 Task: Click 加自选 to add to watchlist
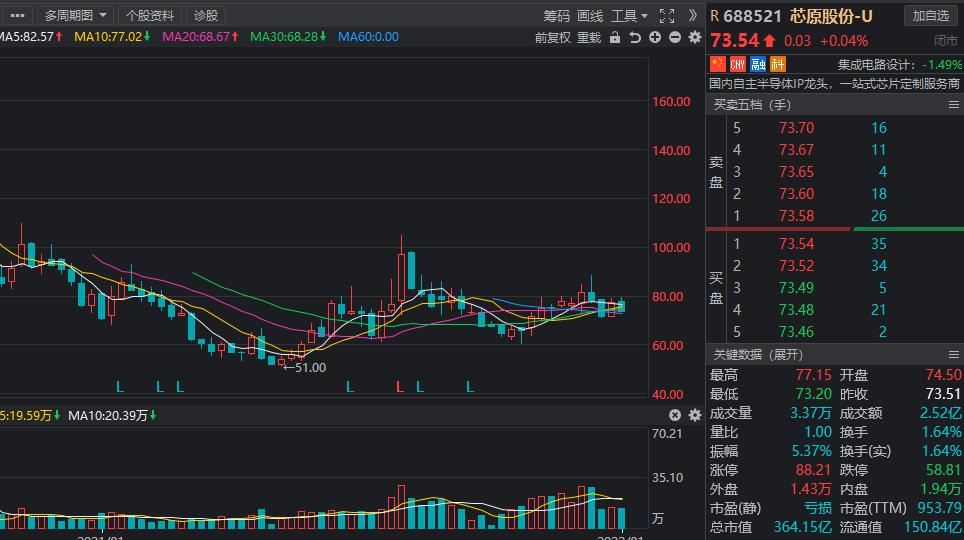pos(930,15)
